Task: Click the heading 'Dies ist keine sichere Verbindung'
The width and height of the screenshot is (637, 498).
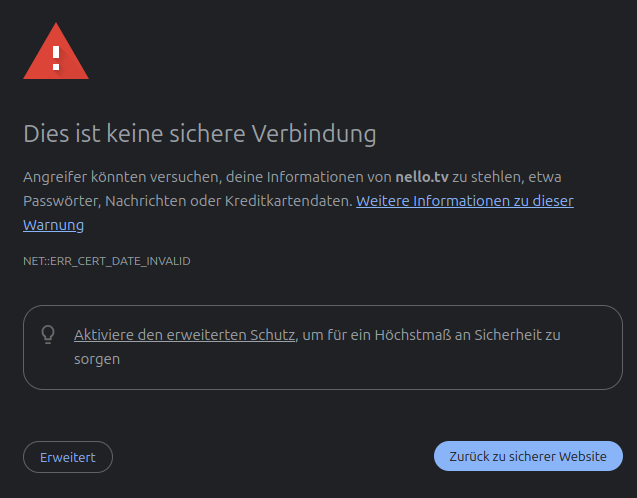Action: pos(200,134)
